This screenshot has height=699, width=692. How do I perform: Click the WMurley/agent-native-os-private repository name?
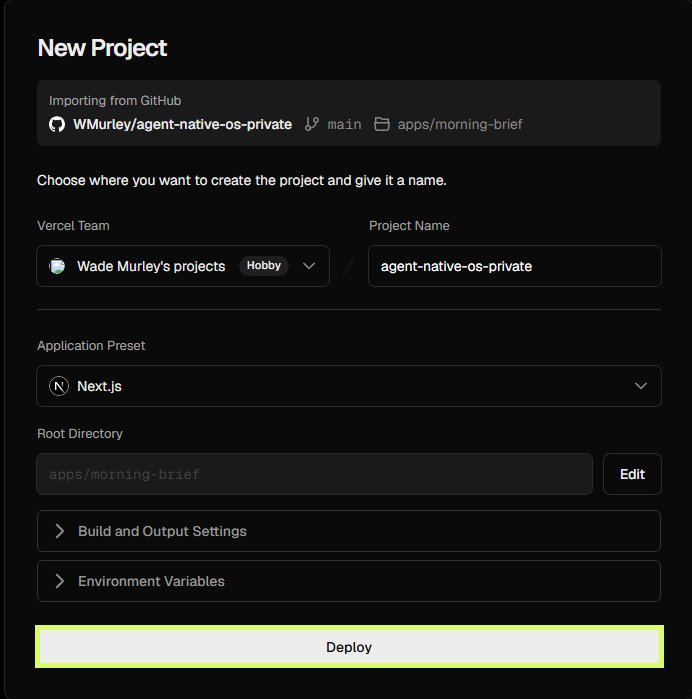click(182, 124)
